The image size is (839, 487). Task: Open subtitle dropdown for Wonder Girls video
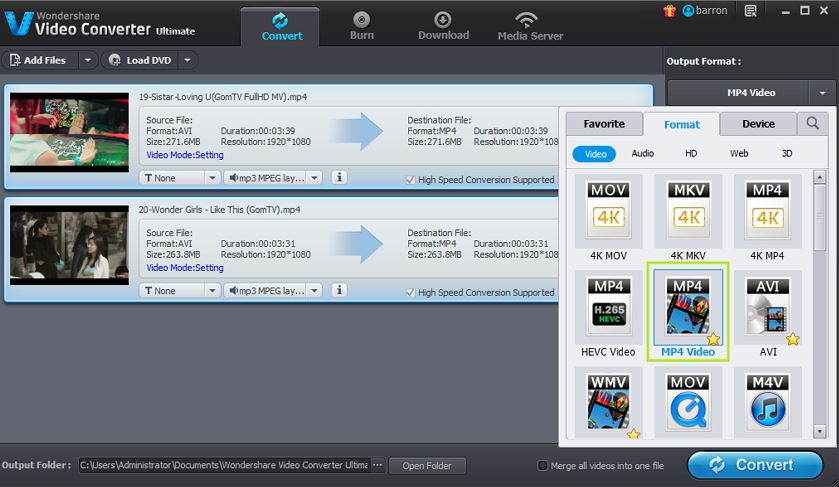(x=212, y=291)
